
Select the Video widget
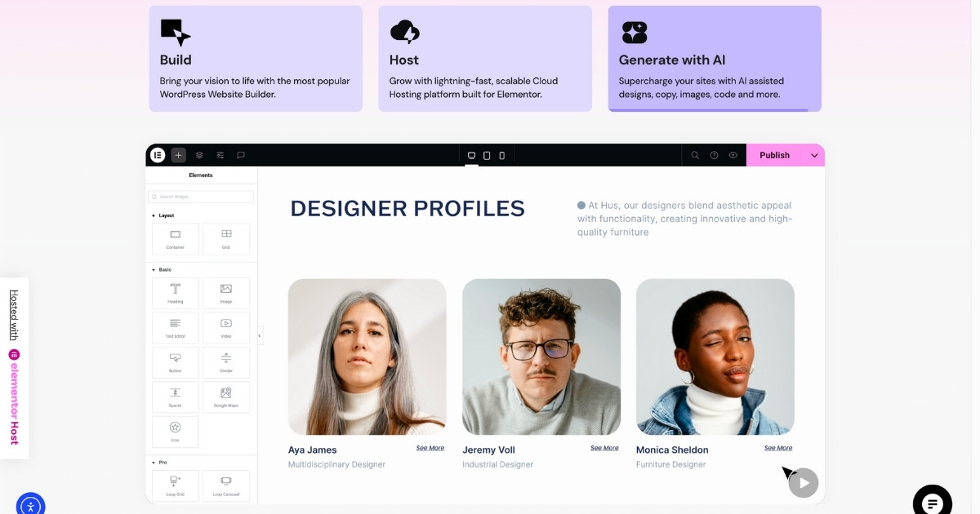[226, 327]
